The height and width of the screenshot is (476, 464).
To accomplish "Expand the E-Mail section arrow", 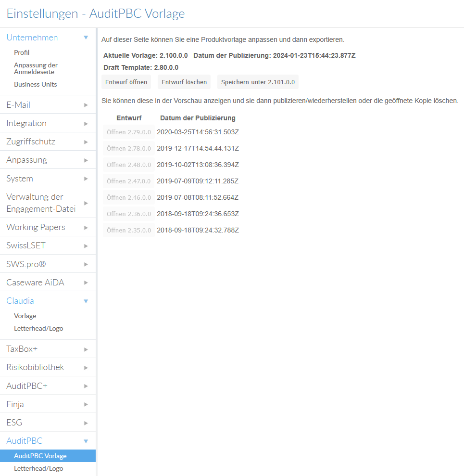I will pyautogui.click(x=86, y=105).
